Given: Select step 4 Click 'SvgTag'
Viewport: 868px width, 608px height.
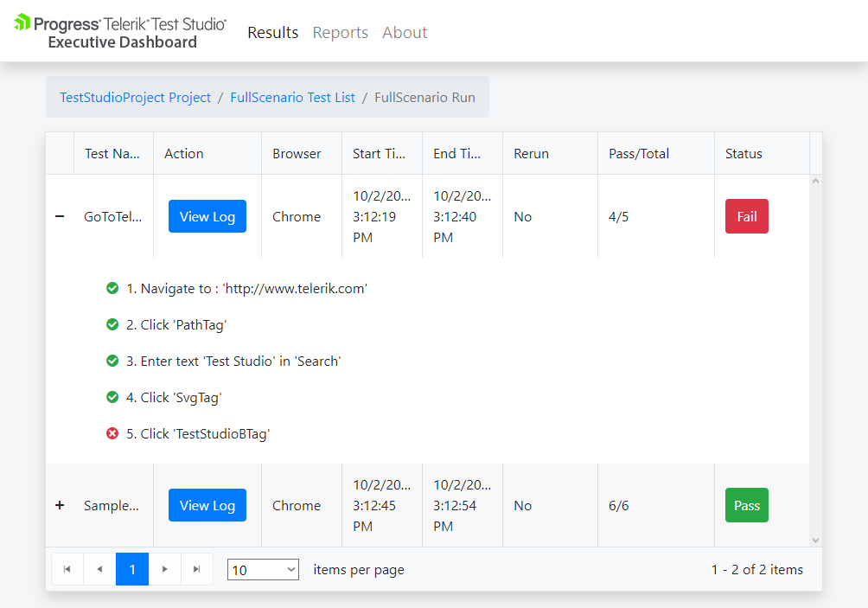Looking at the screenshot, I should (174, 398).
